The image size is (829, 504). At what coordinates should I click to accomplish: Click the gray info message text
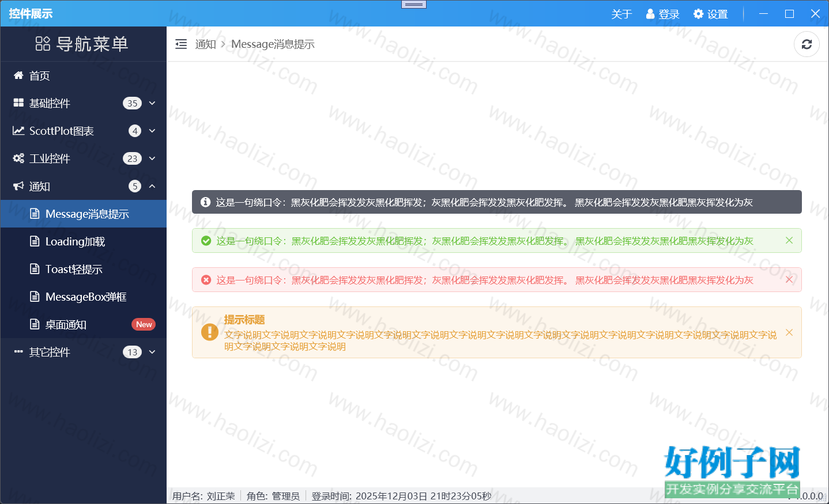click(x=484, y=202)
